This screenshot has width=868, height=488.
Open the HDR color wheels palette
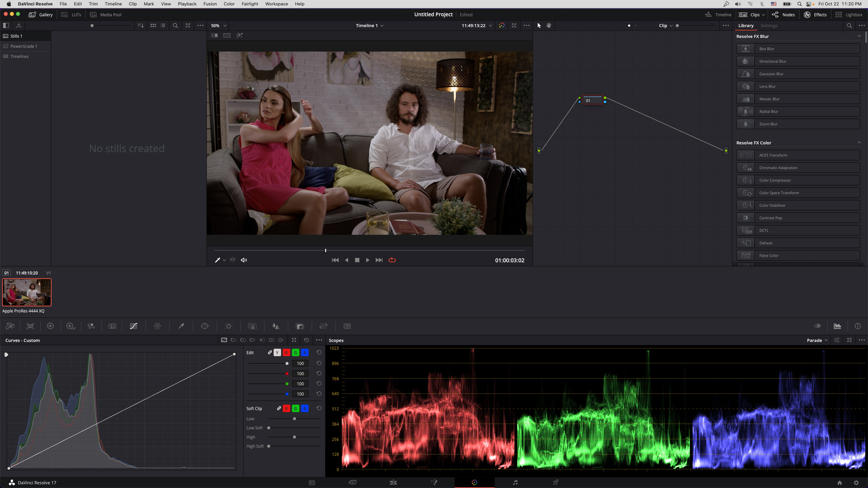coord(71,326)
